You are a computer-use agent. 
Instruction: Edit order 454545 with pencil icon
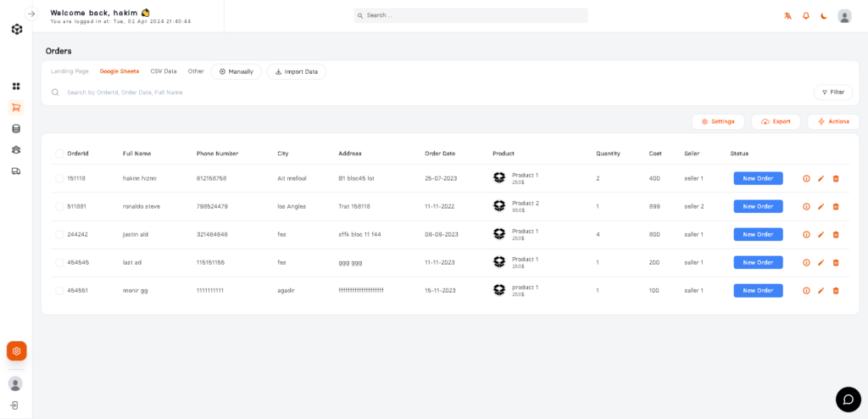point(821,263)
